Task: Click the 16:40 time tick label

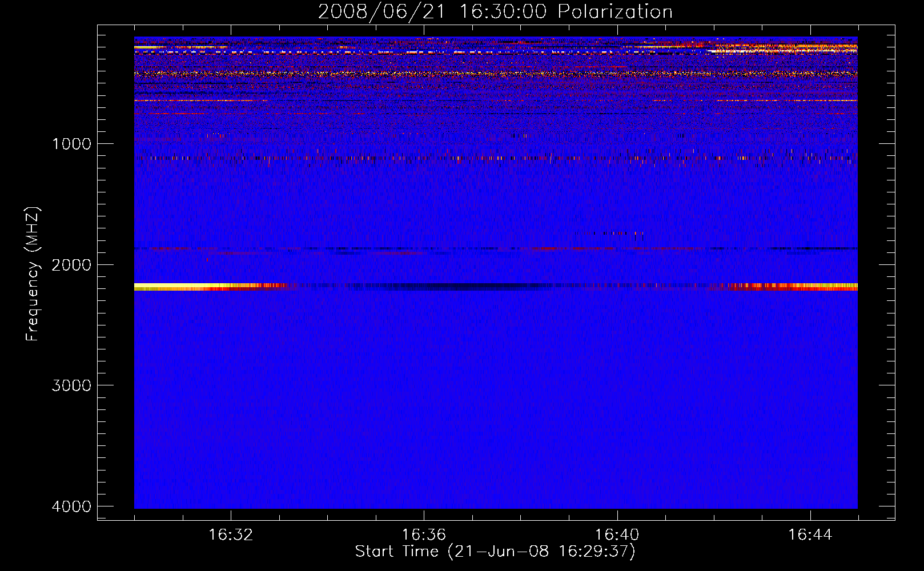Action: tap(617, 535)
